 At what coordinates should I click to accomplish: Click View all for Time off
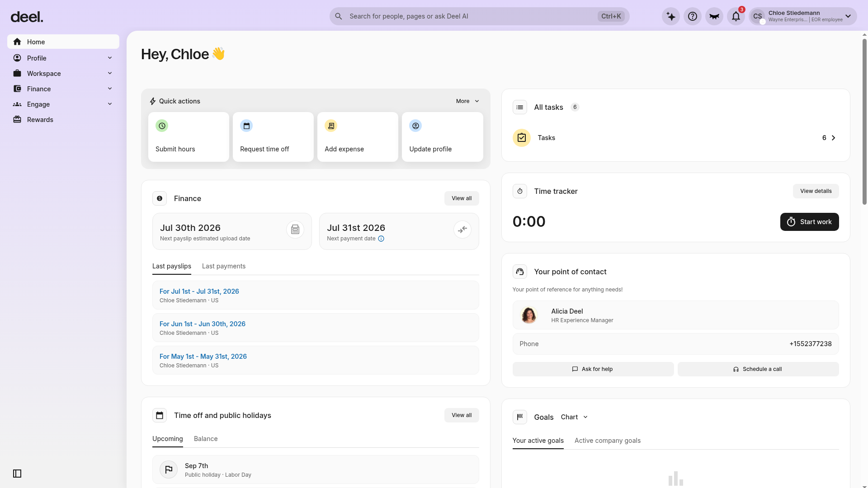(x=462, y=415)
